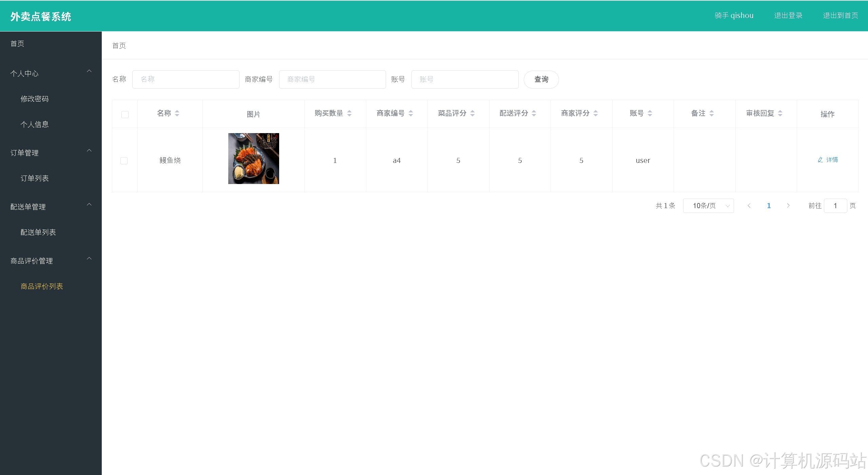
Task: Open the 10条/页 page size dropdown
Action: click(708, 206)
